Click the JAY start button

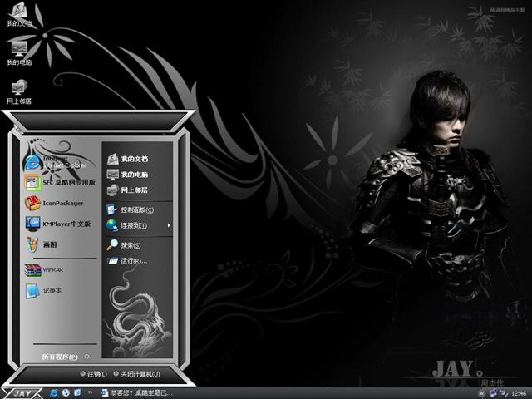tap(22, 393)
